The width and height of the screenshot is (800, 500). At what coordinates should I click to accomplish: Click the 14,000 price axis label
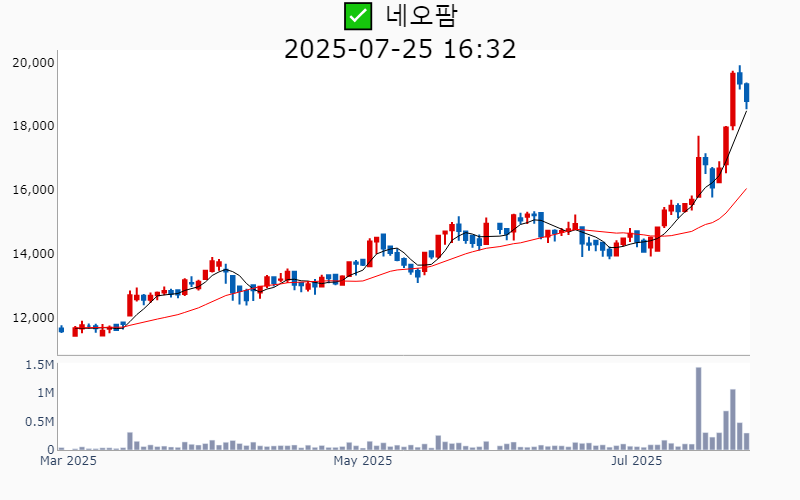click(33, 254)
